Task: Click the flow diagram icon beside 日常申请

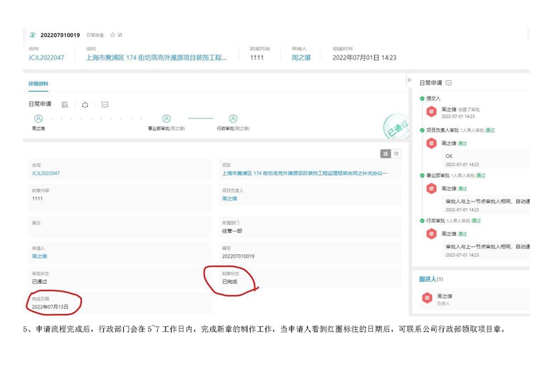Action: click(84, 105)
